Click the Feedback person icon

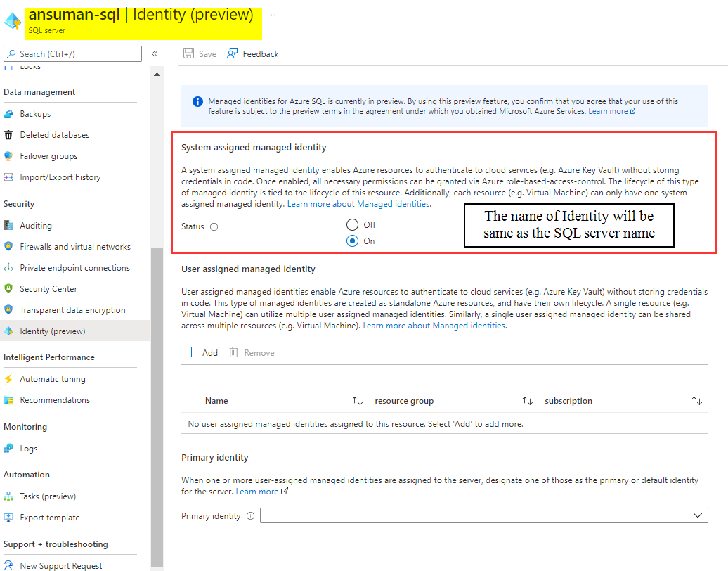pyautogui.click(x=232, y=53)
